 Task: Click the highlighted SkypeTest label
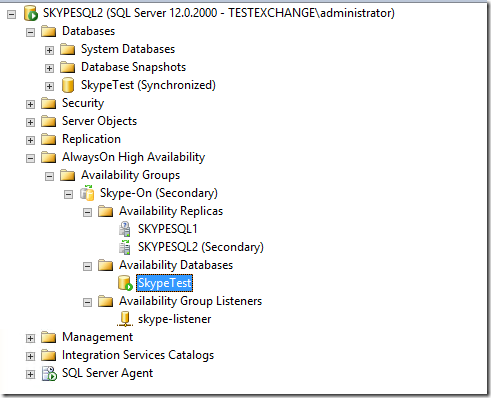tap(164, 283)
